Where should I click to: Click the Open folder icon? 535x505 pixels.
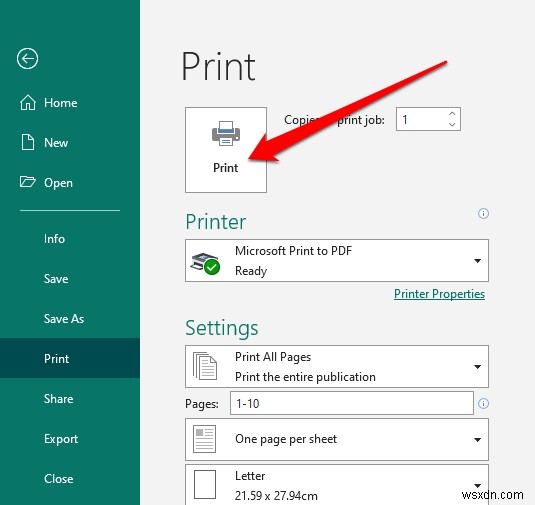coord(28,182)
